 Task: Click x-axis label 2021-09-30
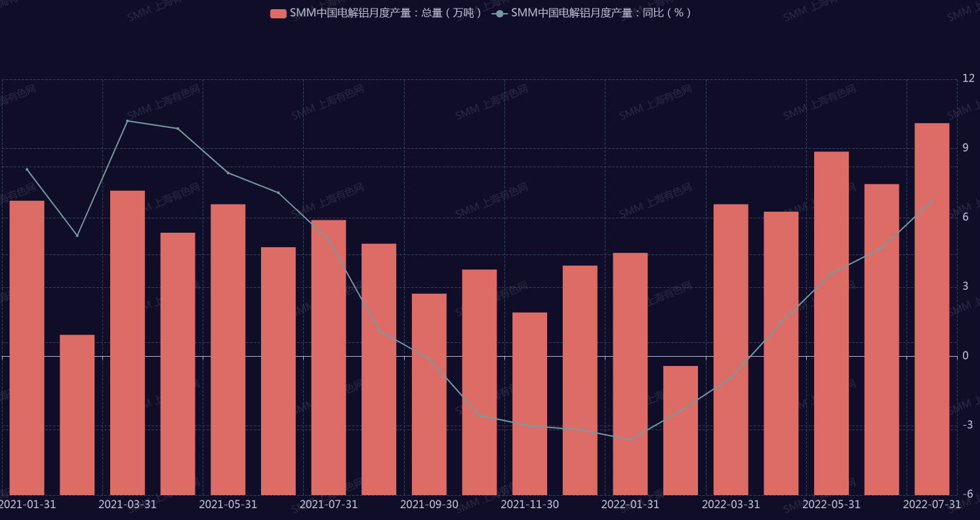pos(429,504)
